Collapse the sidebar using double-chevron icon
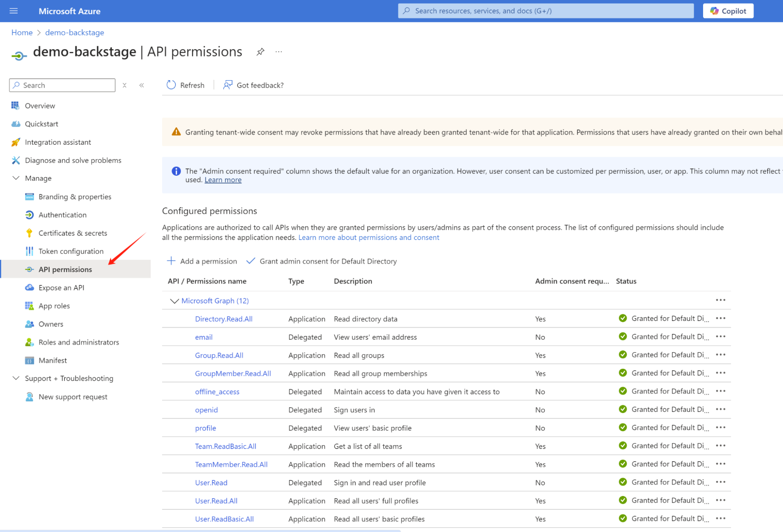This screenshot has width=783, height=532. tap(142, 85)
